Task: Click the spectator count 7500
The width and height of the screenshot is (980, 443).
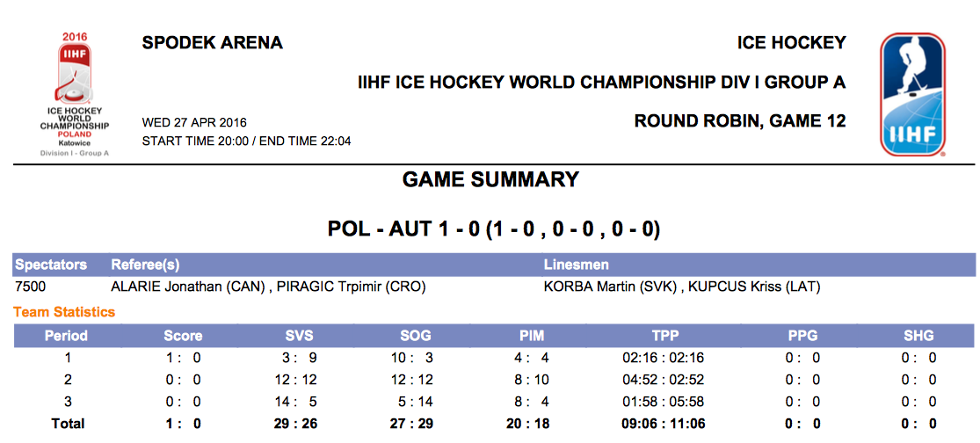Action: coord(31,287)
